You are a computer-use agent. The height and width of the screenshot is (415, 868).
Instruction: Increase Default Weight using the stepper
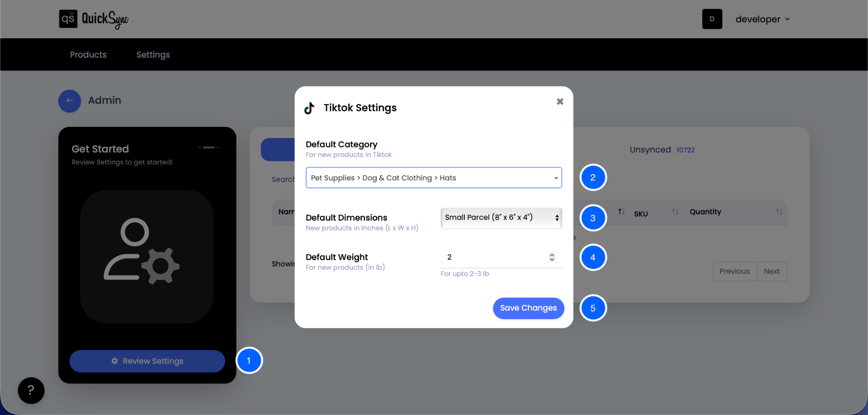552,255
